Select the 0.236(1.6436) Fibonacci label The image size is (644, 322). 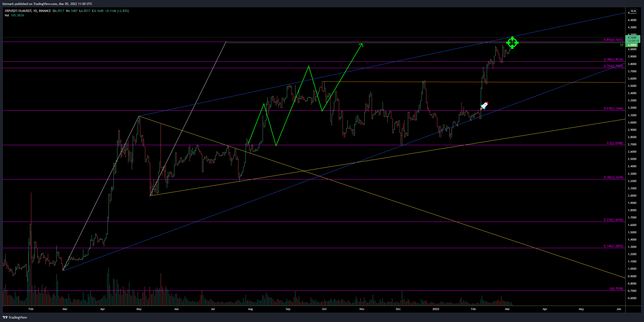[x=614, y=220]
